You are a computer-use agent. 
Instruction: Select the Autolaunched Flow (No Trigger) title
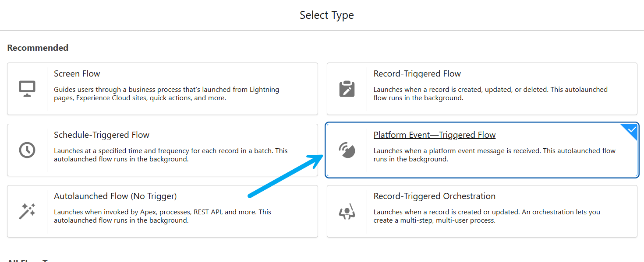tap(115, 196)
